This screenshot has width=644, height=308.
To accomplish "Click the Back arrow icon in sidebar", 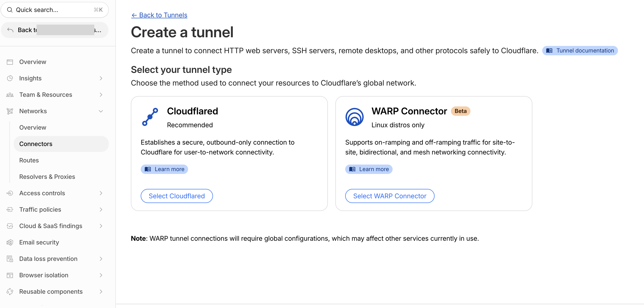I will click(10, 30).
